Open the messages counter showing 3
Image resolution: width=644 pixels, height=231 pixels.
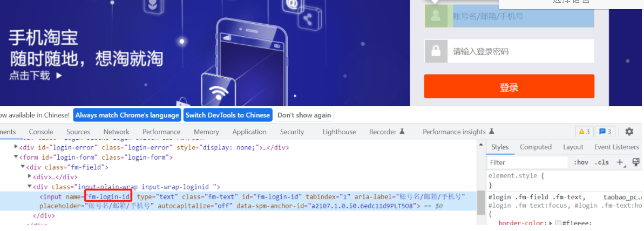click(605, 132)
